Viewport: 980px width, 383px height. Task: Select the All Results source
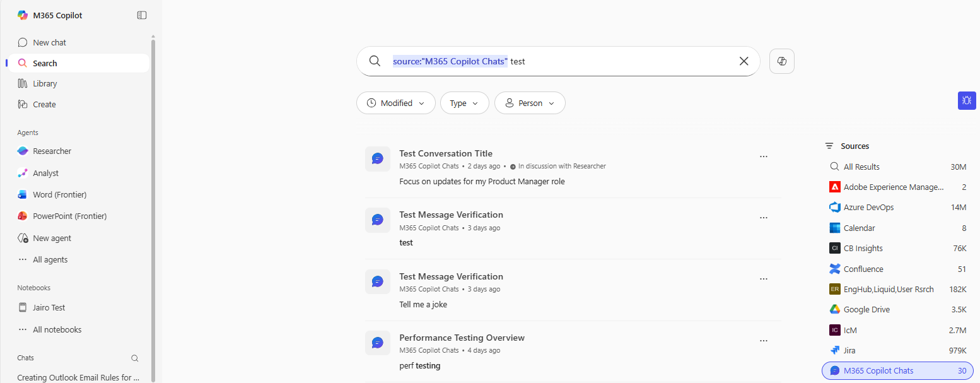(897, 167)
